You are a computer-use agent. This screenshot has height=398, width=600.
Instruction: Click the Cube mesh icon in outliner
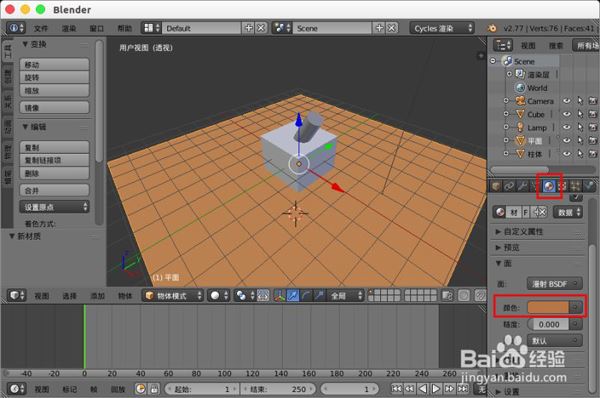(520, 114)
